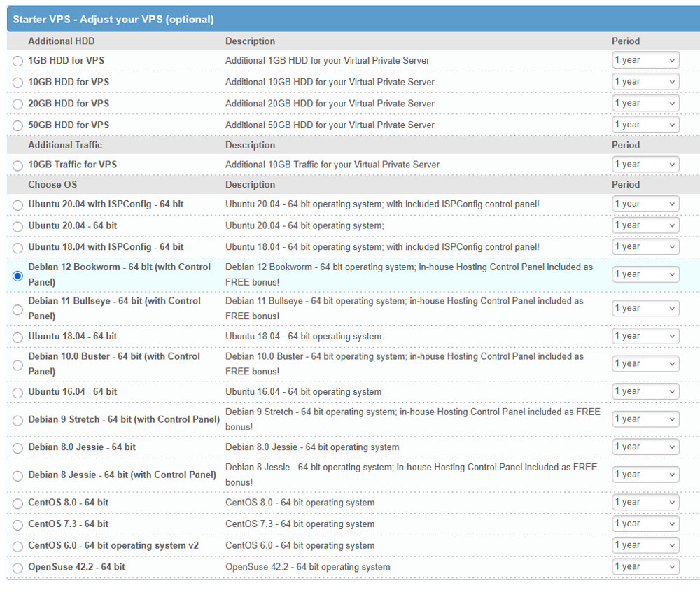Viewport: 700px width, 595px height.
Task: Open the Period dropdown for CentOS 7.3
Action: (x=645, y=524)
